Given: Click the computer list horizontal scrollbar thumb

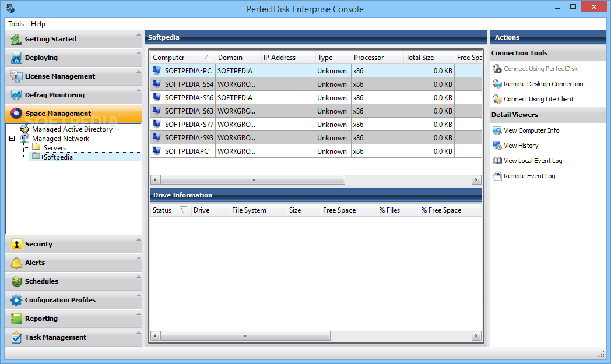Looking at the screenshot, I should click(x=253, y=180).
